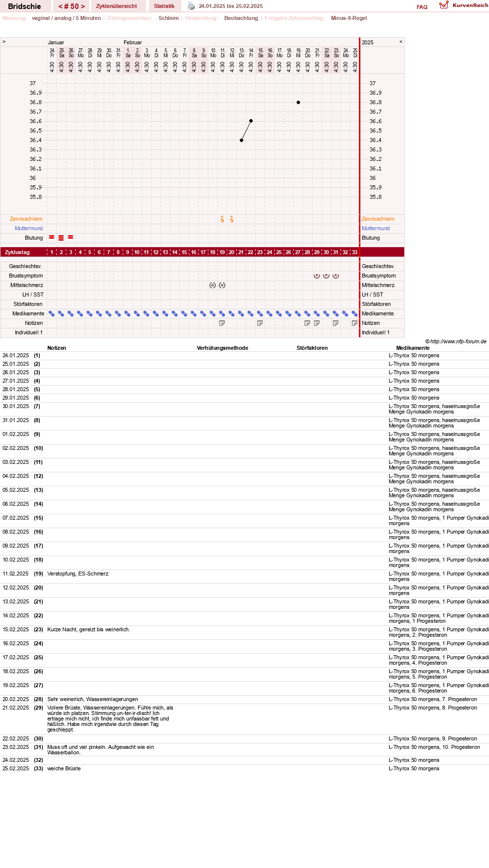Viewport: 489px width, 868px height.
Task: Open the note icon on cycle day 19
Action: tap(222, 323)
